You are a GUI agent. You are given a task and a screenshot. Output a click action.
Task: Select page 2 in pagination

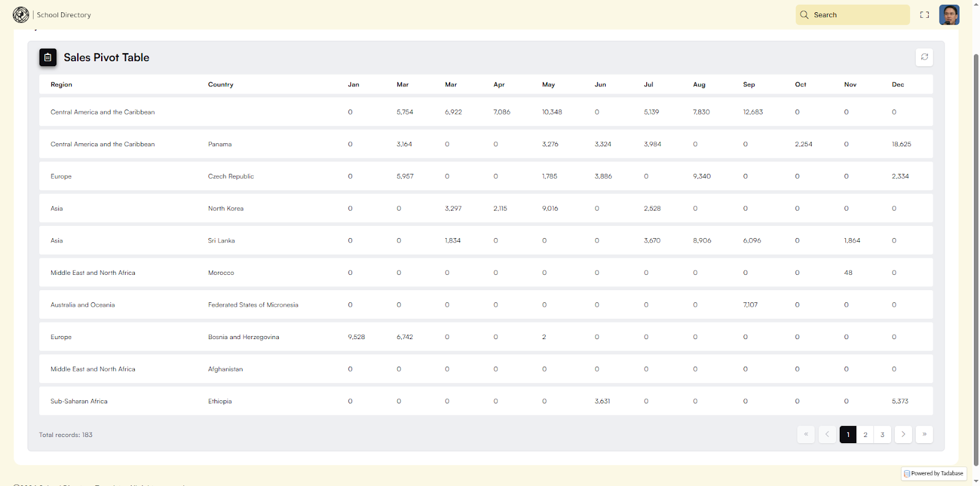point(865,435)
